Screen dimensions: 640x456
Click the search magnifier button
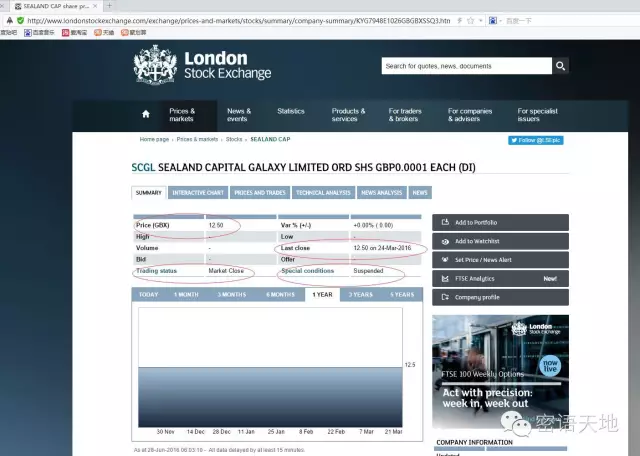click(x=560, y=66)
